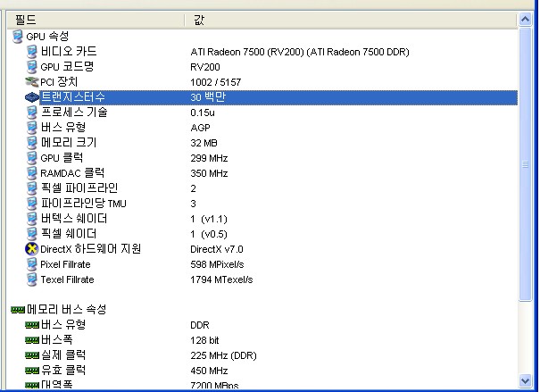
Task: Click the memory icon beside 실제 클럭
Action: [x=32, y=355]
